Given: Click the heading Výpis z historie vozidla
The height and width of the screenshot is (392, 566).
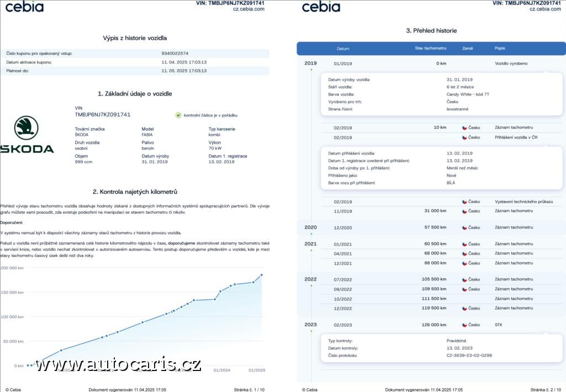Looking at the screenshot, I should (135, 38).
